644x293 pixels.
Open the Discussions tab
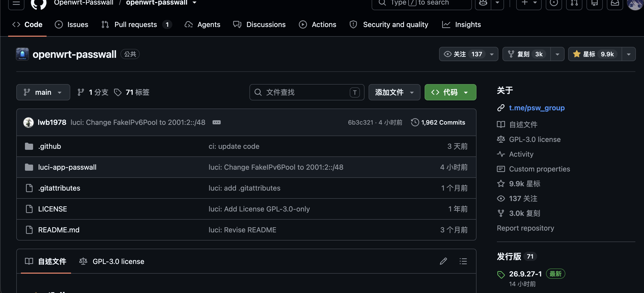point(259,24)
